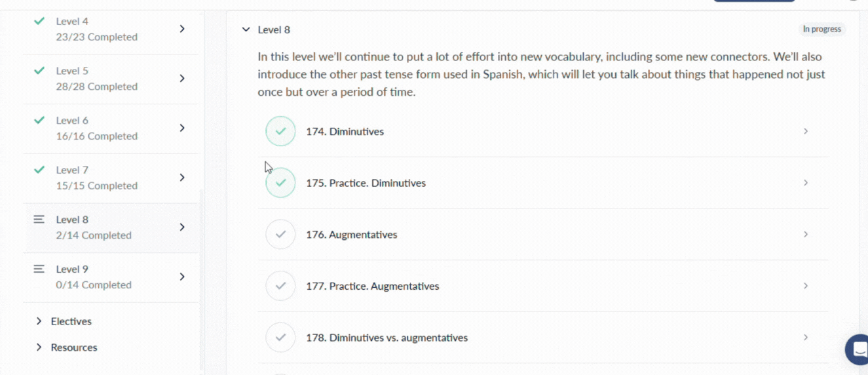Click the In progress status badge
Screen dimensions: 868x375
822,30
